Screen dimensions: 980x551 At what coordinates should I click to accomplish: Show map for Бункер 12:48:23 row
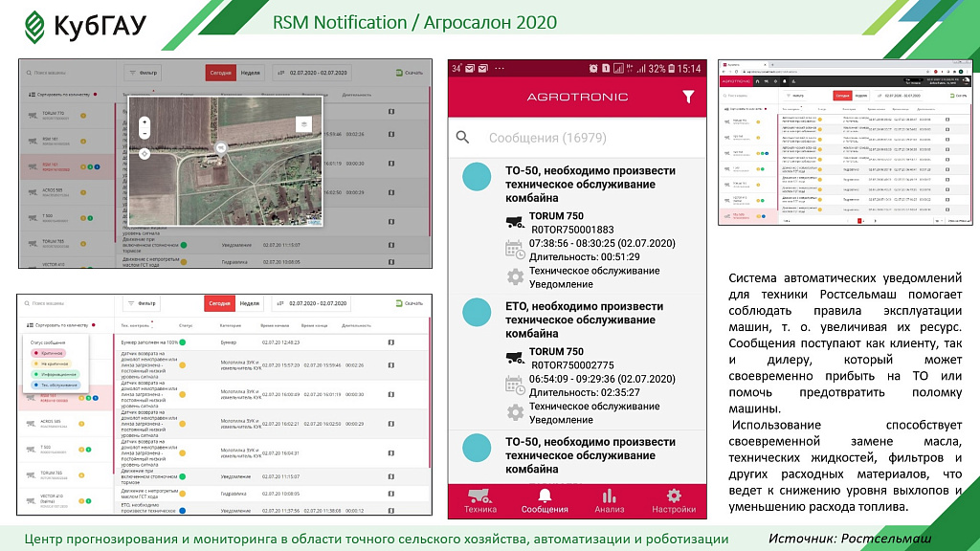pyautogui.click(x=391, y=342)
